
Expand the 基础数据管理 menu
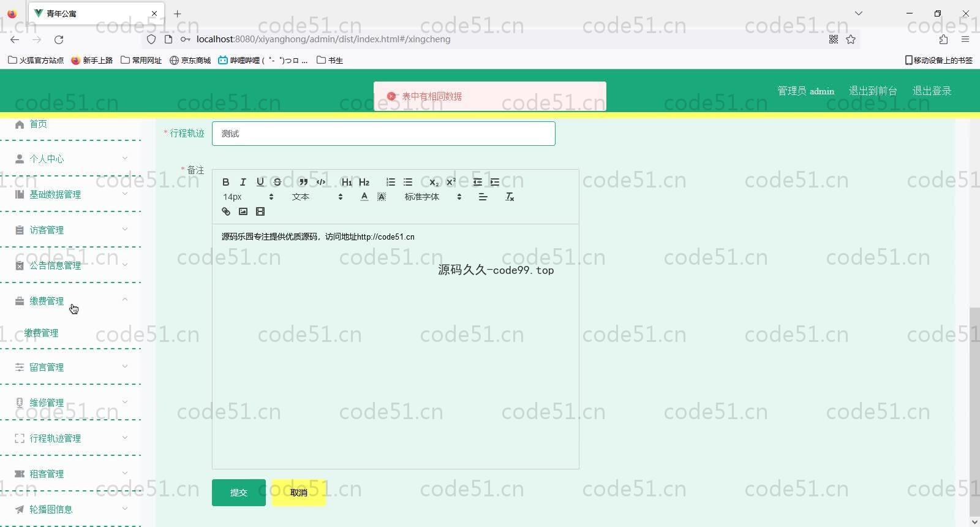(70, 194)
